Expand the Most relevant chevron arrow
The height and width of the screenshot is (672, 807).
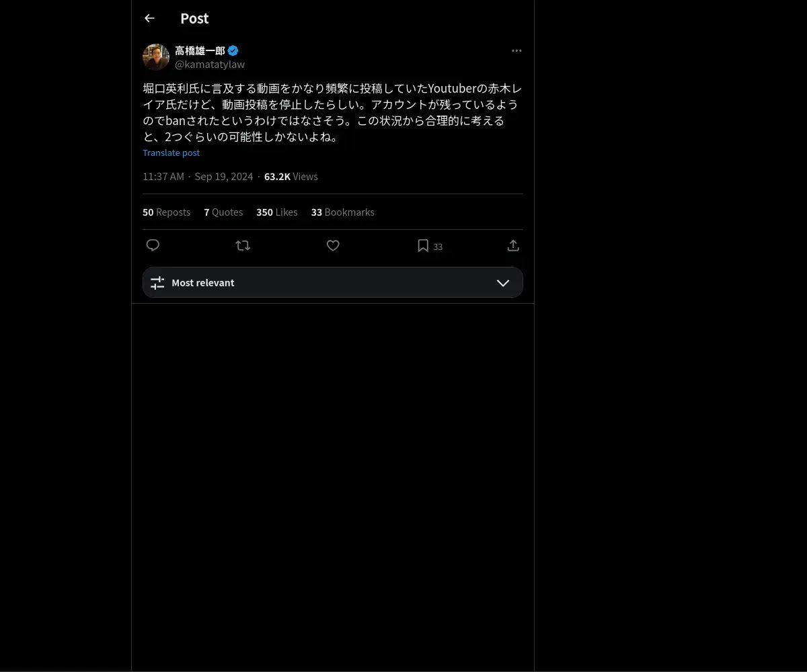click(503, 283)
